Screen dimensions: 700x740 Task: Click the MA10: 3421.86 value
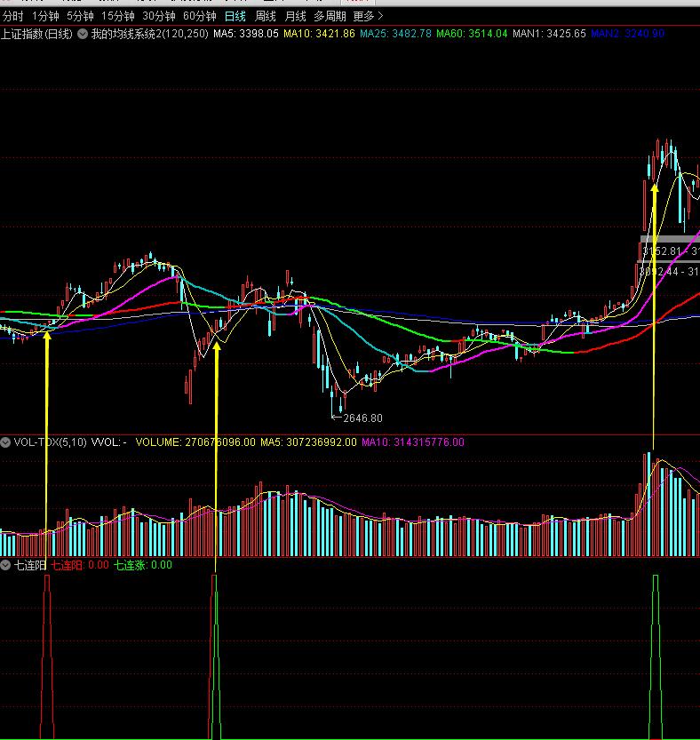point(319,34)
